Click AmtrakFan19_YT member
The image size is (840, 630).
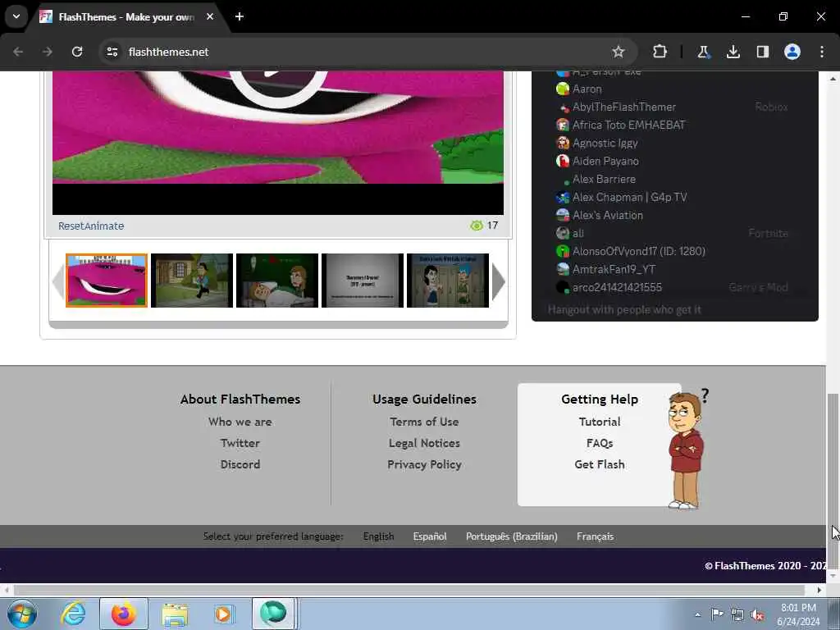614,269
